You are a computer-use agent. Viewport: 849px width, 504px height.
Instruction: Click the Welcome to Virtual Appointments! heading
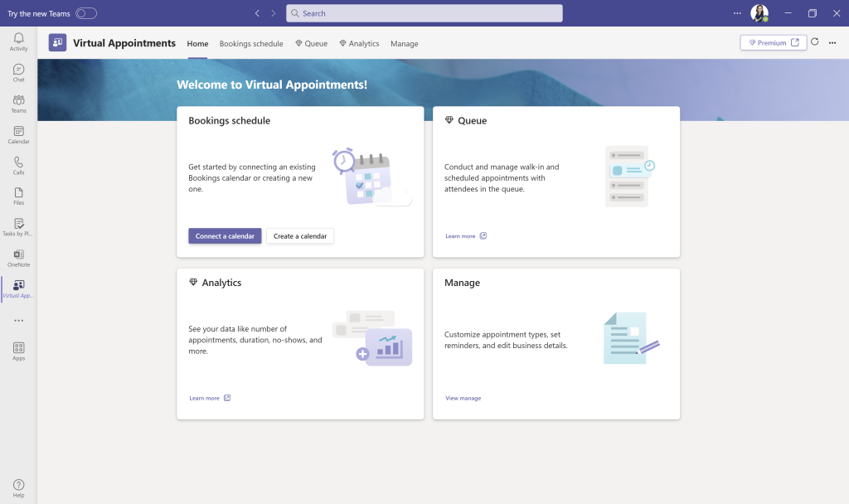click(x=272, y=85)
